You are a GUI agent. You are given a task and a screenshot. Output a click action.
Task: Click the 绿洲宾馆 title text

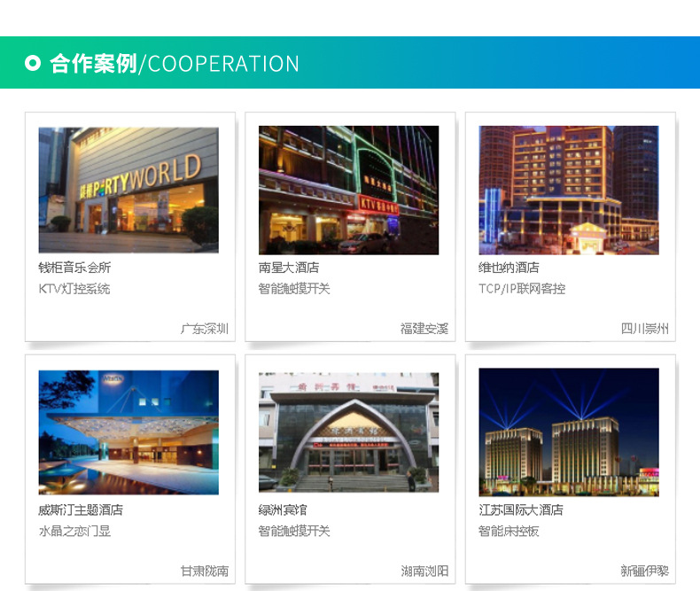click(283, 510)
